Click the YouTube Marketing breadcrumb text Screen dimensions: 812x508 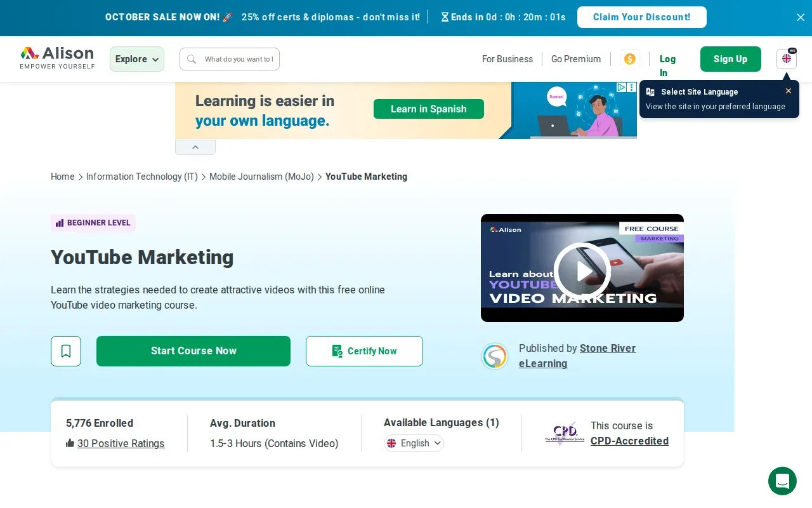[366, 177]
